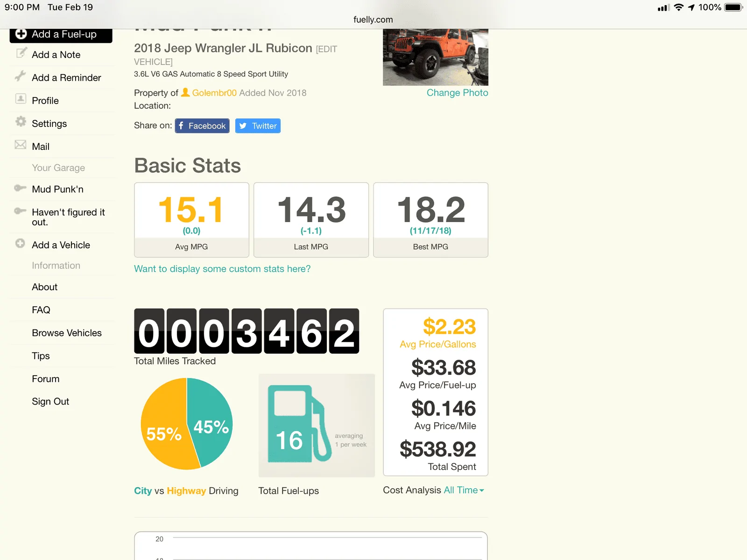This screenshot has height=560, width=747.
Task: Select Haven't figured it out vehicle
Action: [68, 217]
